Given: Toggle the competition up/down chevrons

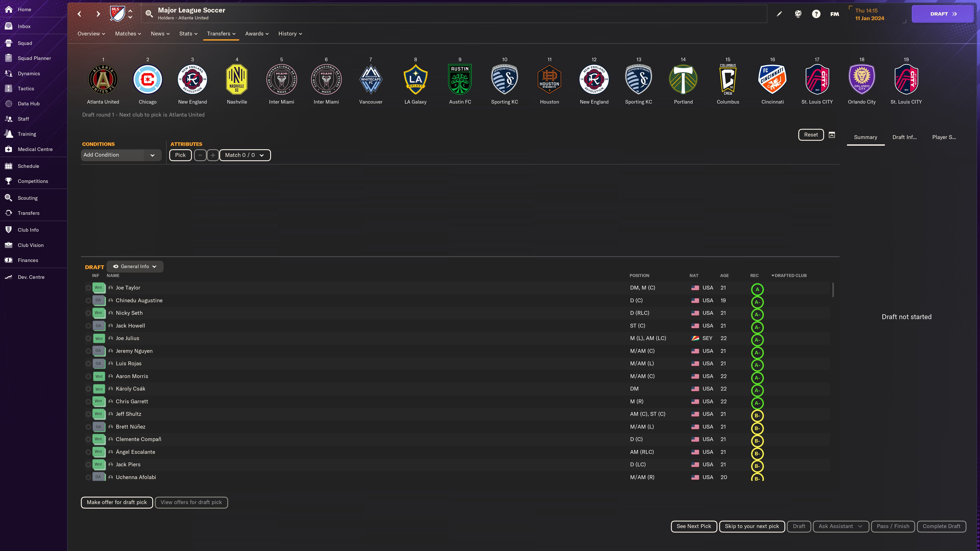Looking at the screenshot, I should pos(130,14).
